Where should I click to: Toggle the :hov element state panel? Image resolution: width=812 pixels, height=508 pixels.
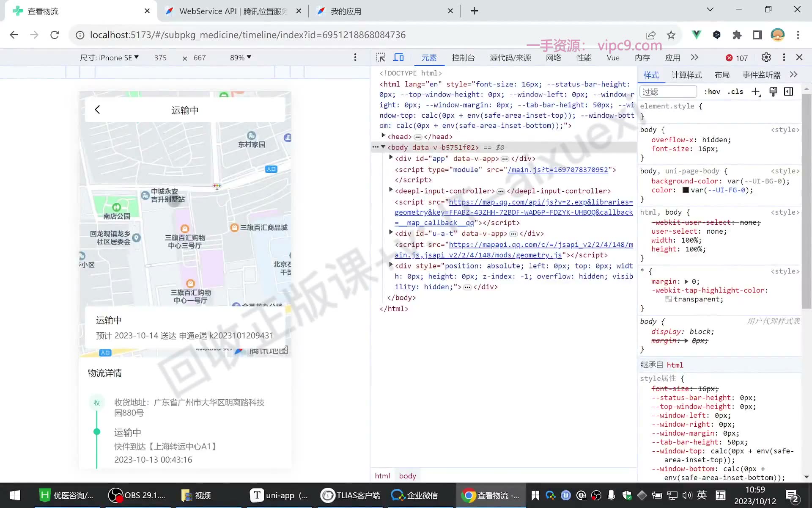(x=712, y=91)
